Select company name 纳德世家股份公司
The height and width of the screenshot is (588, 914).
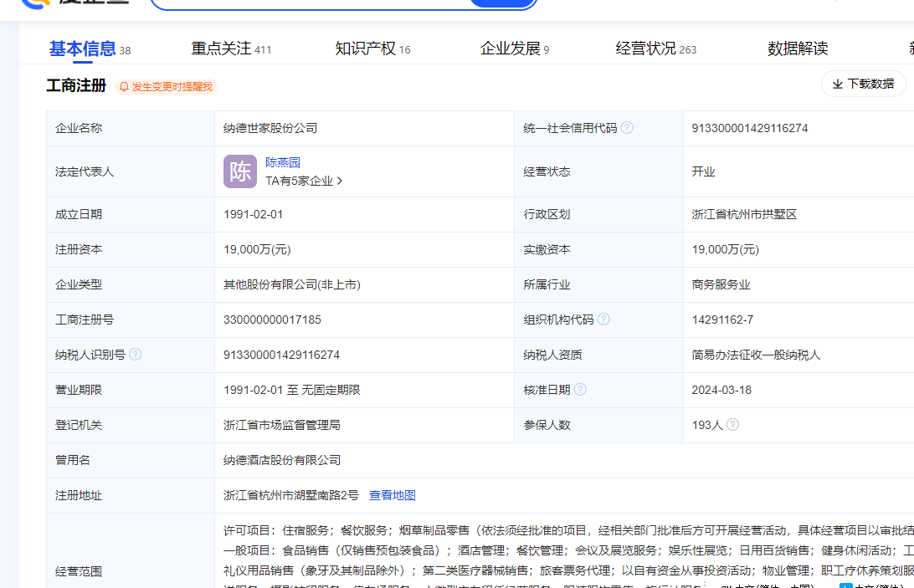click(270, 128)
